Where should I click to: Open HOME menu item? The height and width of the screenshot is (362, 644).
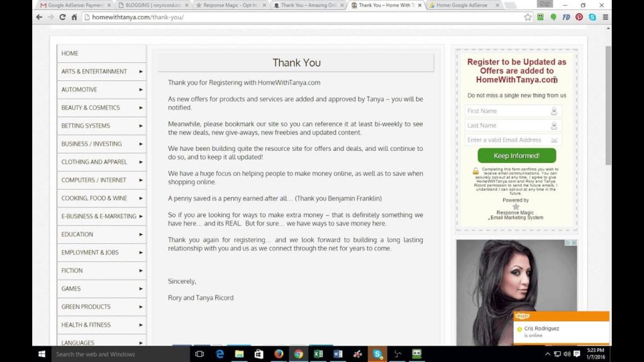tap(101, 53)
